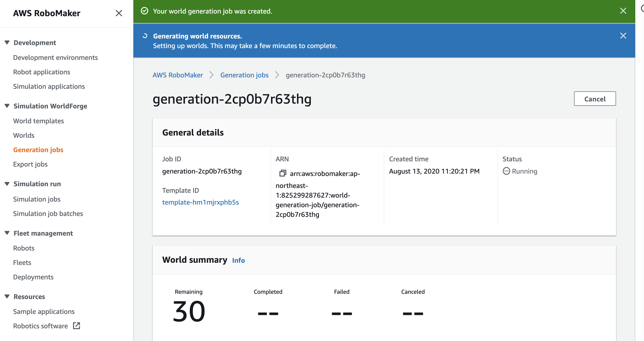Click the green success checkmark icon
Image resolution: width=644 pixels, height=341 pixels.
(144, 11)
